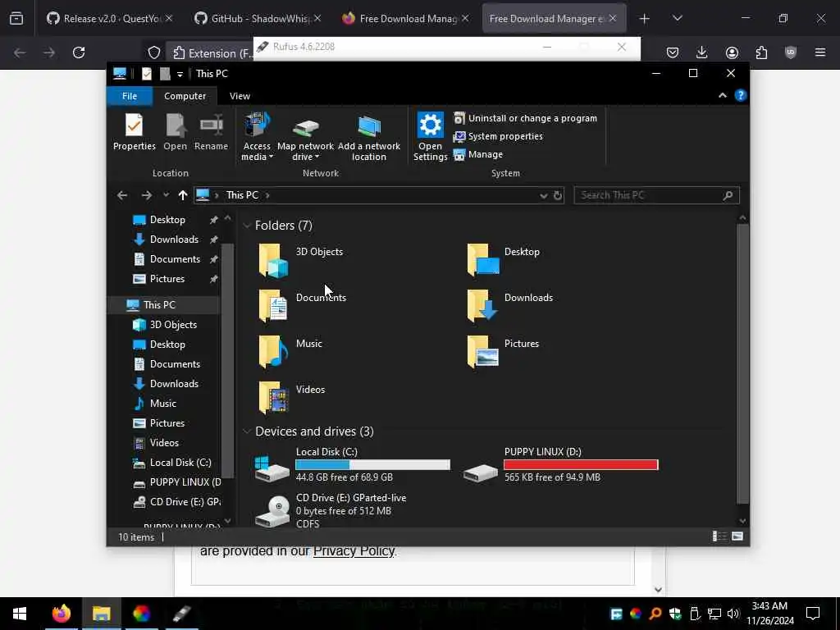Viewport: 840px width, 630px height.
Task: Switch to Release v2.0 browser tab
Action: 108,19
